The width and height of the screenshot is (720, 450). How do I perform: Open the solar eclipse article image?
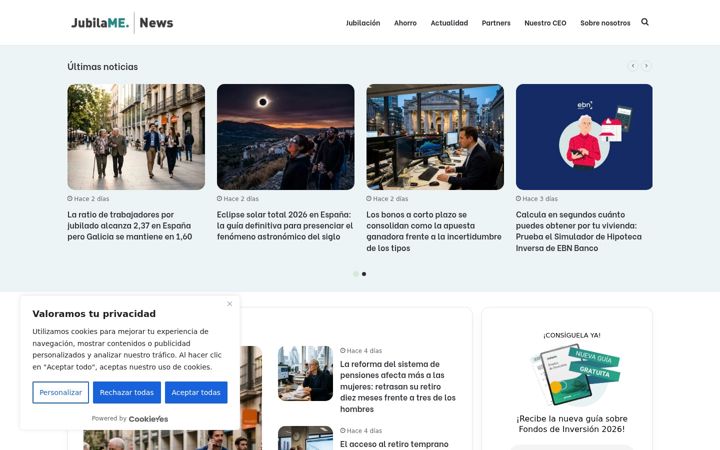(286, 137)
